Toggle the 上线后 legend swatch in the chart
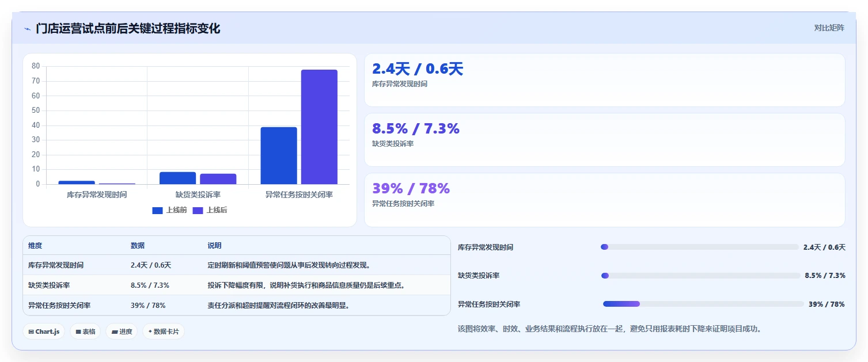 point(198,211)
